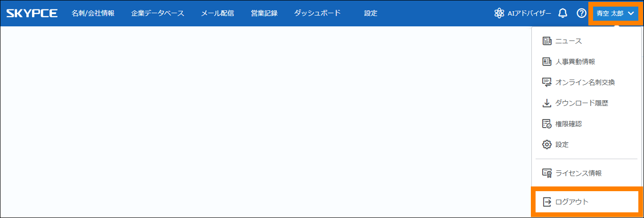Click the ニュース newspaper icon
Image resolution: width=644 pixels, height=218 pixels.
pyautogui.click(x=547, y=41)
